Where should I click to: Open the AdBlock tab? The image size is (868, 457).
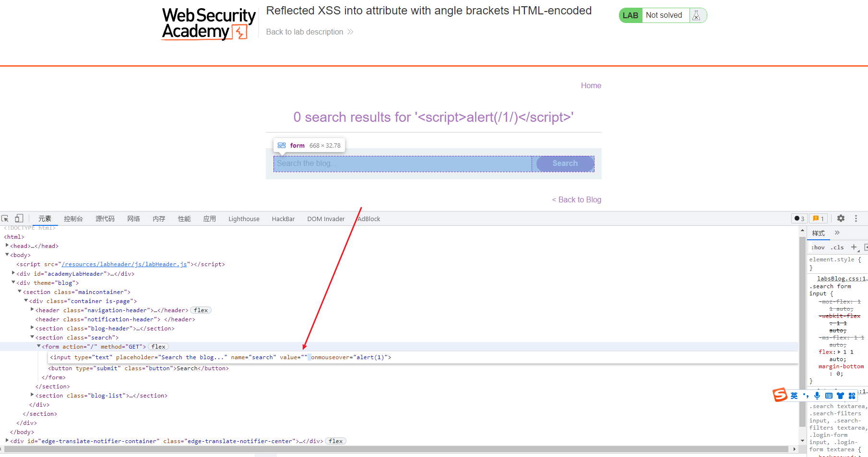click(x=369, y=219)
